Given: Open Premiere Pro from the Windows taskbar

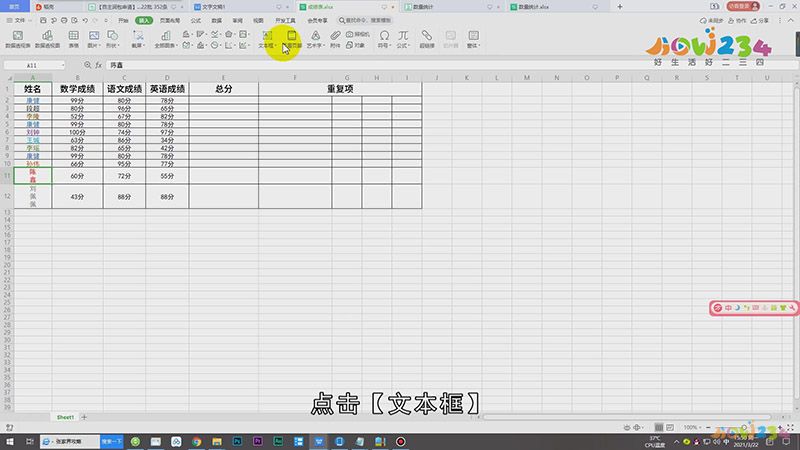Looking at the screenshot, I should (x=258, y=441).
